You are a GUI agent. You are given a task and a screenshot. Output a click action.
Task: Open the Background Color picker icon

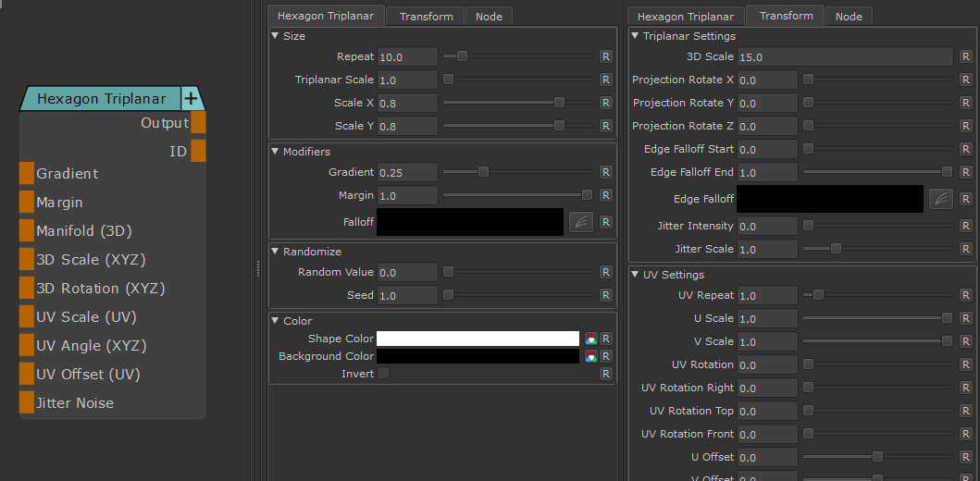tap(590, 356)
